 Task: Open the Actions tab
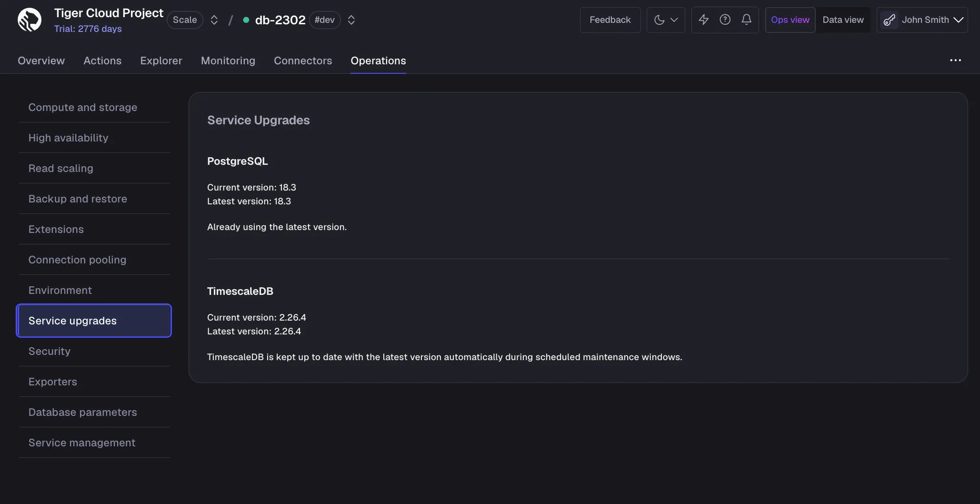click(x=102, y=60)
